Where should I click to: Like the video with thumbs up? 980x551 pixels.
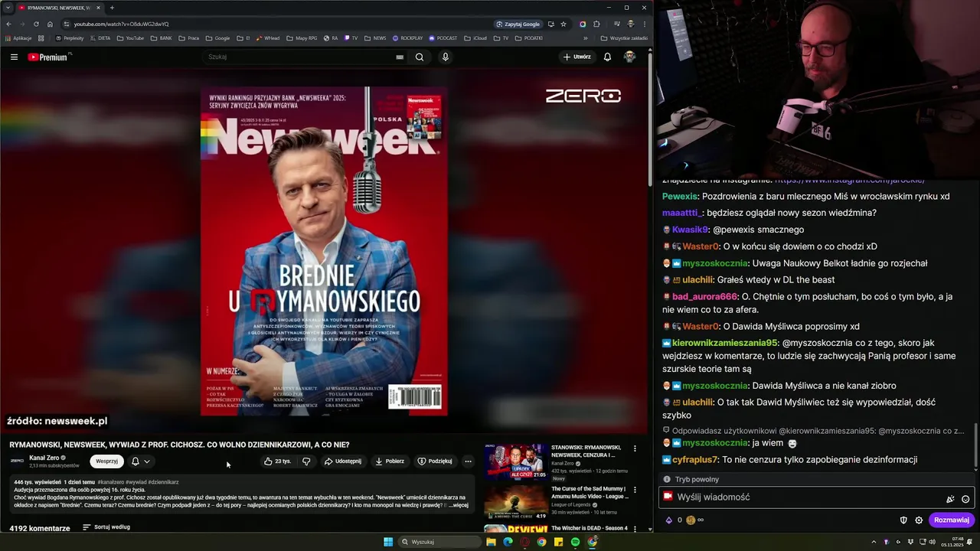point(277,461)
